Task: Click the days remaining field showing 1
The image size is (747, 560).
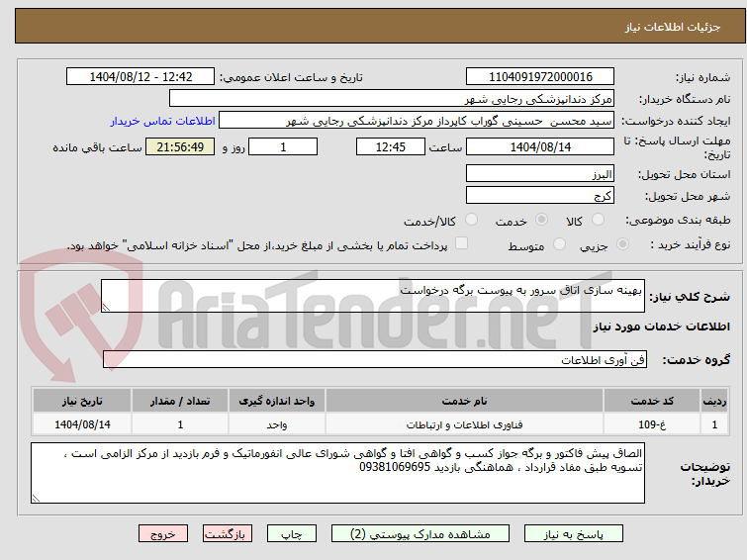Action: 283,146
